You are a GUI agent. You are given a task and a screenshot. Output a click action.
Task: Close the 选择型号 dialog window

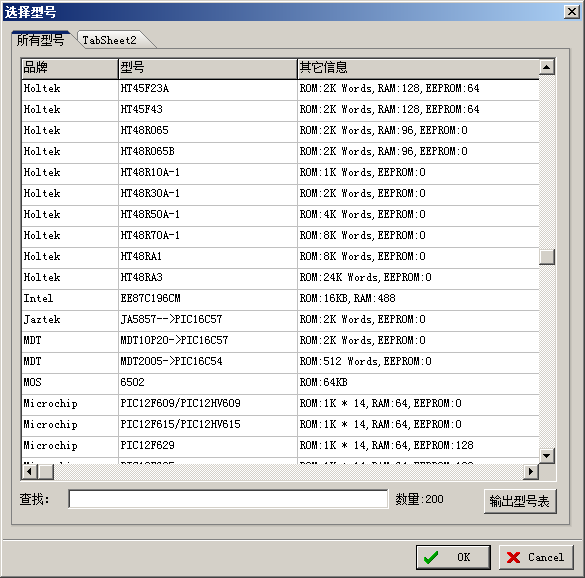[572, 12]
